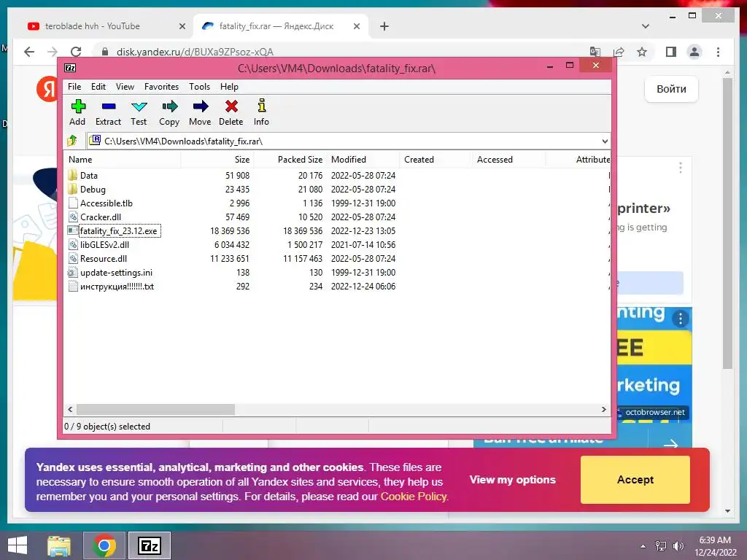Screen dimensions: 747x560
Task: Open the octobrowser.net ad options dots
Action: (x=681, y=319)
